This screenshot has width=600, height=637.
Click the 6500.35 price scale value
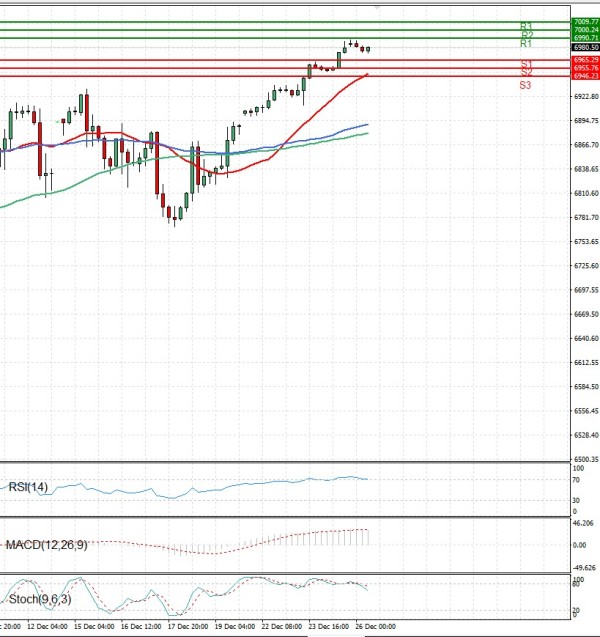pyautogui.click(x=585, y=459)
